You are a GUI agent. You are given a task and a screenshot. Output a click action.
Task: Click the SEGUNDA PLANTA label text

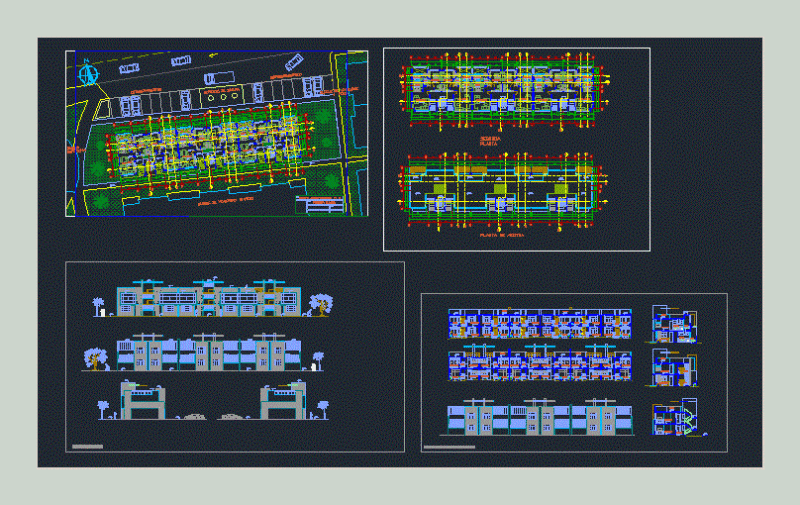490,141
